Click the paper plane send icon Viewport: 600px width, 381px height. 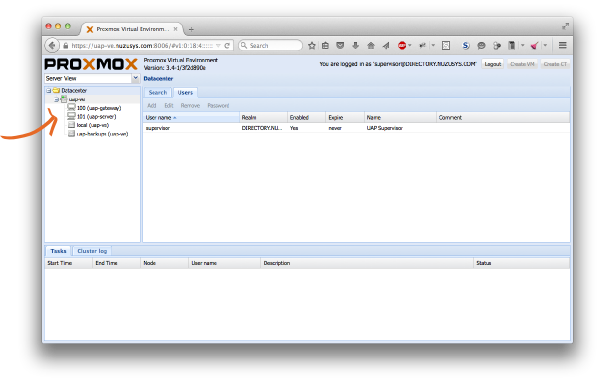point(386,46)
